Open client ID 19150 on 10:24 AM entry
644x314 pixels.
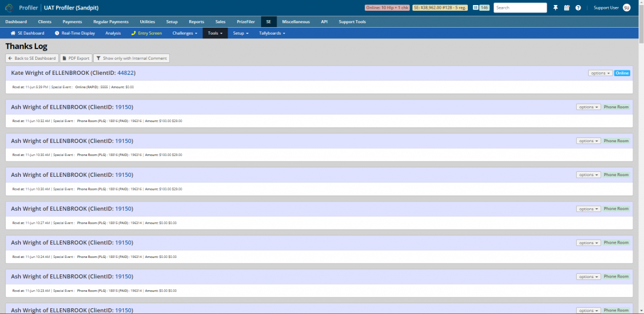(123, 242)
